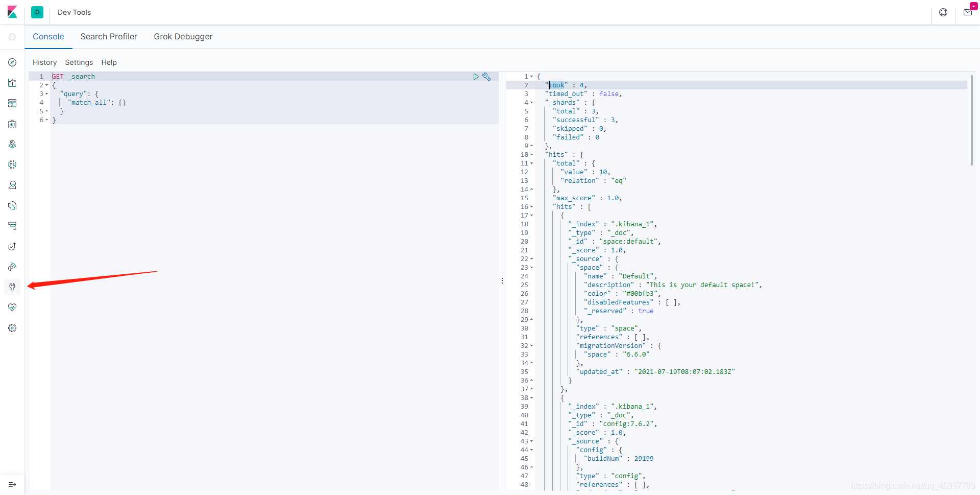Click the "name" : "Default" line

[621, 276]
